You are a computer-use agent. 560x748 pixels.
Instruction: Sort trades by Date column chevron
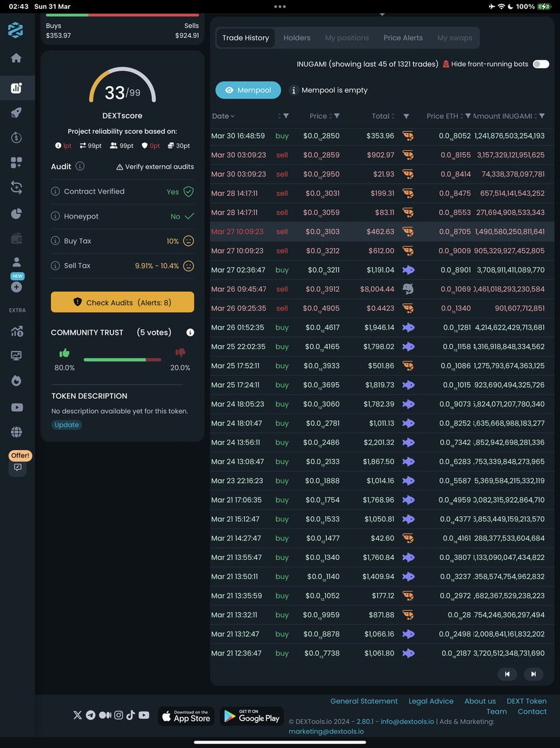pos(232,117)
